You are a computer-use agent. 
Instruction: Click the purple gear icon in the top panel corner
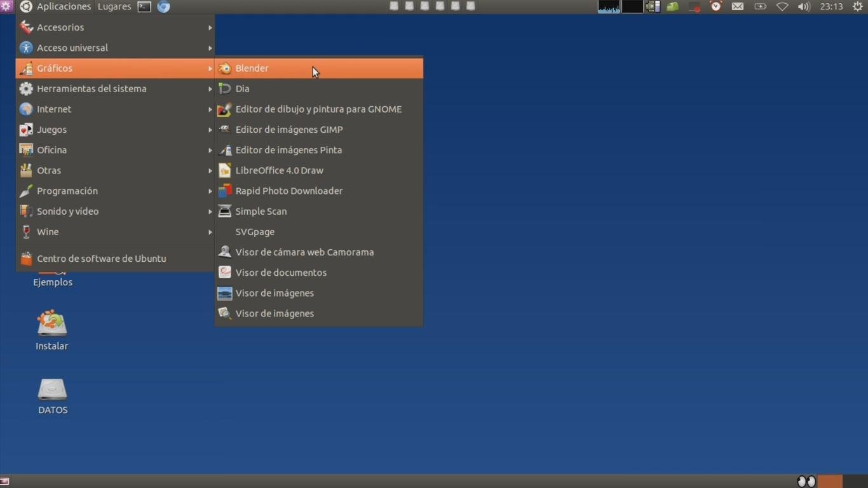[6, 6]
